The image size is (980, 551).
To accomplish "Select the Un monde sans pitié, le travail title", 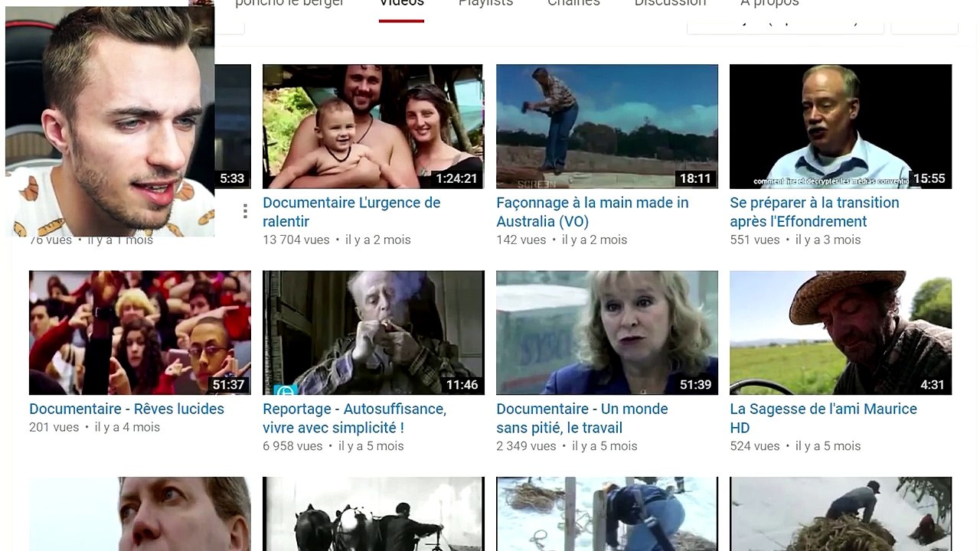I will (x=582, y=419).
